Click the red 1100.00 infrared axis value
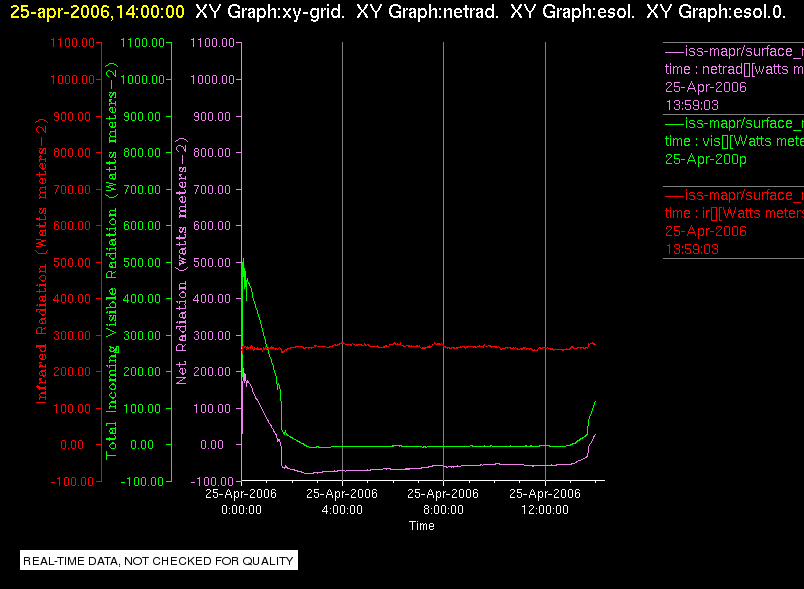The image size is (804, 589). (72, 43)
